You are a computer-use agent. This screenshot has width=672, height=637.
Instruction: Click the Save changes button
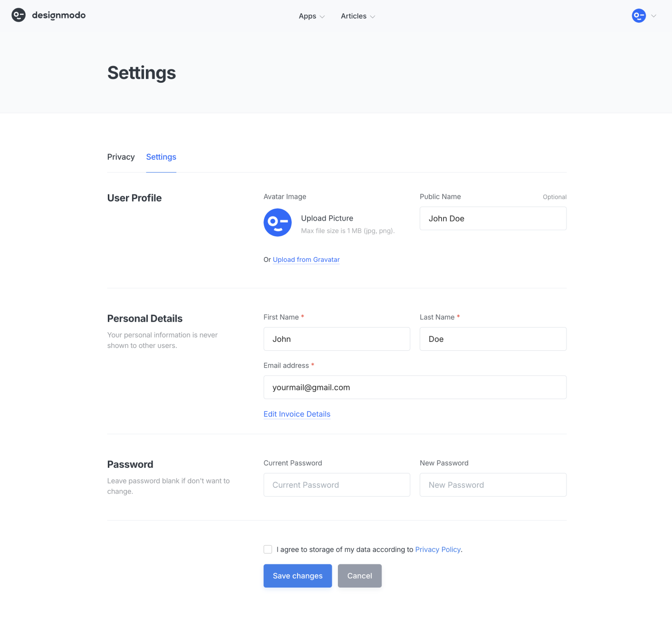click(x=298, y=576)
